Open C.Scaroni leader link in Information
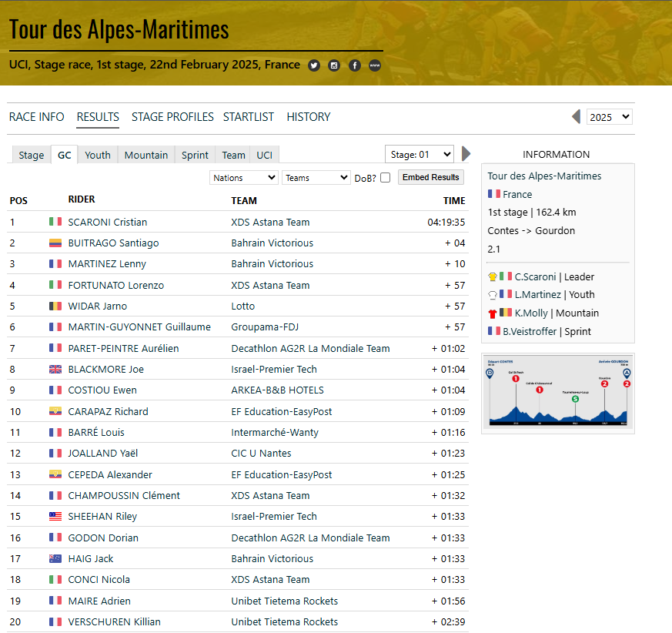This screenshot has width=672, height=633. click(535, 276)
